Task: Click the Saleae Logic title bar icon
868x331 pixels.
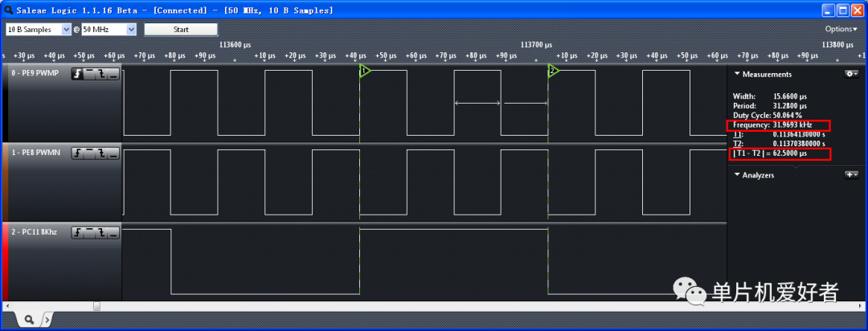Action: pos(9,10)
